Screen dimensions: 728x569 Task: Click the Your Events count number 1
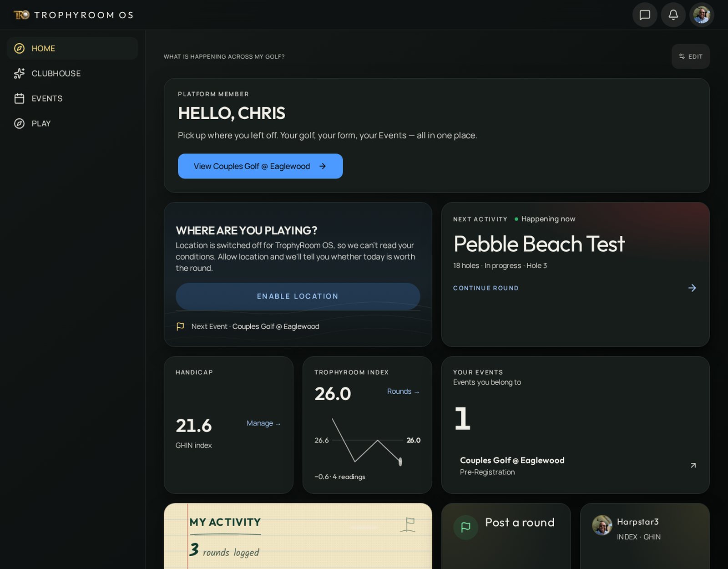click(x=462, y=418)
